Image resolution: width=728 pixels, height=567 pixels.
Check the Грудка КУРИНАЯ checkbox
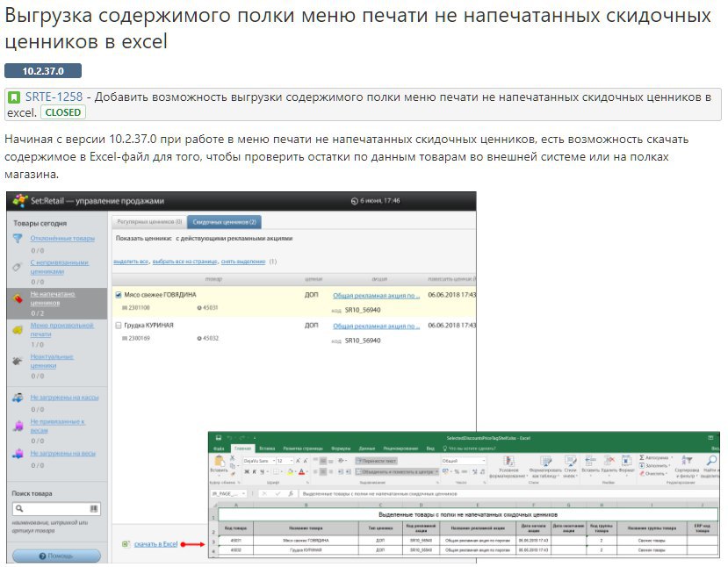coord(119,326)
